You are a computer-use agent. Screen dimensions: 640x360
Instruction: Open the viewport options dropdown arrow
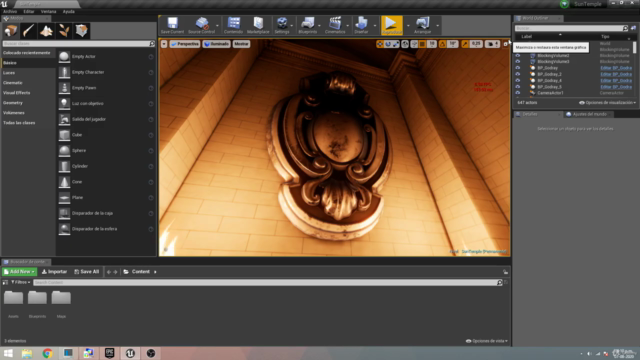164,44
